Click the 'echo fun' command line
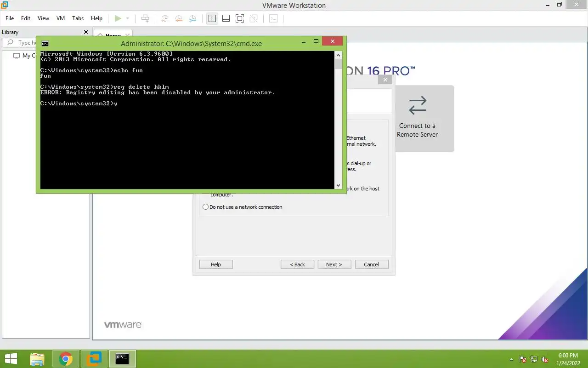Image resolution: width=588 pixels, height=368 pixels. [x=91, y=70]
